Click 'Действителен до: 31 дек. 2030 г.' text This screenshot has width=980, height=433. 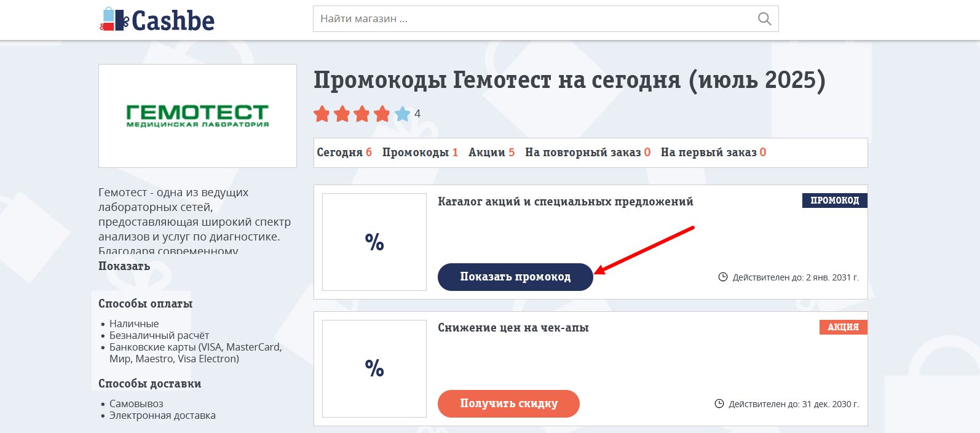point(794,404)
